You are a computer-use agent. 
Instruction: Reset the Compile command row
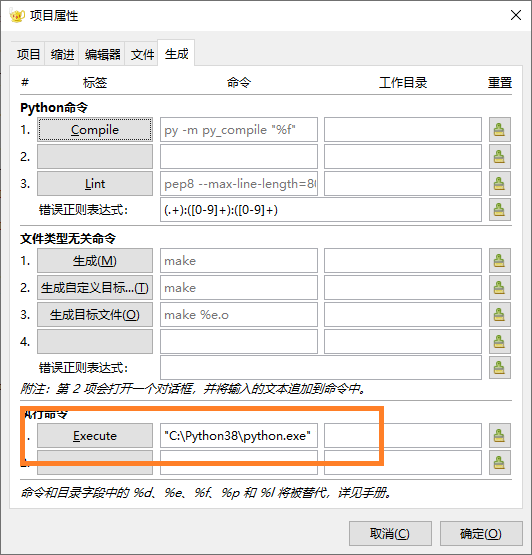(499, 130)
